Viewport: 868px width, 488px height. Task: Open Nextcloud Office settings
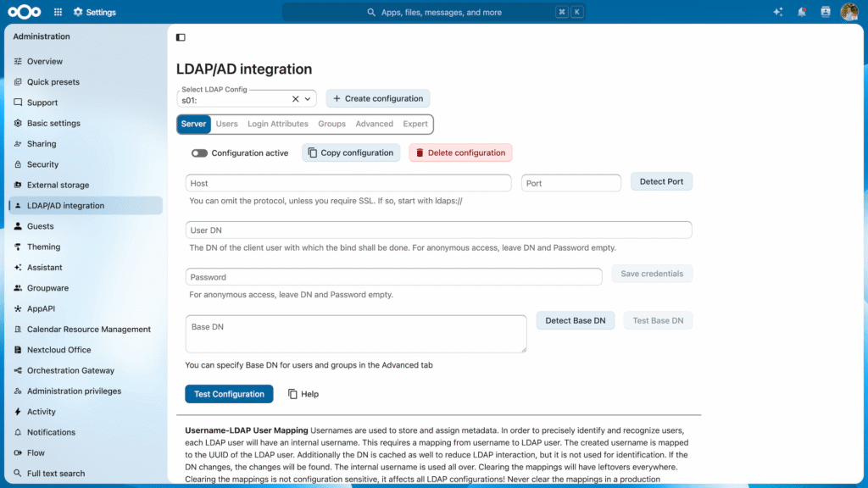[x=86, y=350]
